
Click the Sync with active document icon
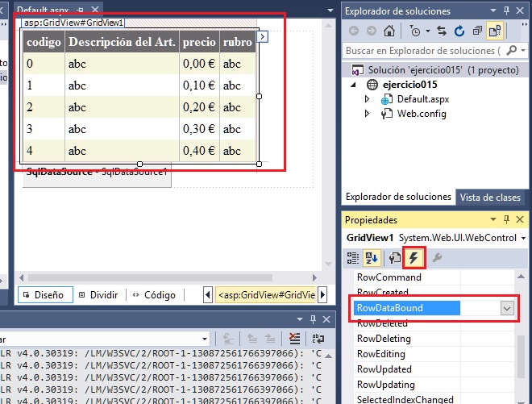pyautogui.click(x=442, y=31)
